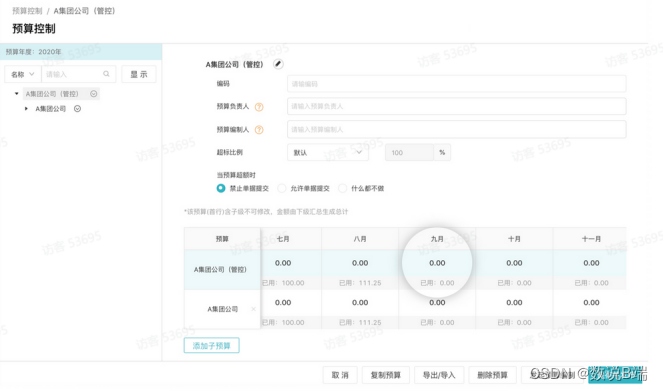This screenshot has height=391, width=663.
Task: Open the 名称 filter dropdown
Action: 23,74
